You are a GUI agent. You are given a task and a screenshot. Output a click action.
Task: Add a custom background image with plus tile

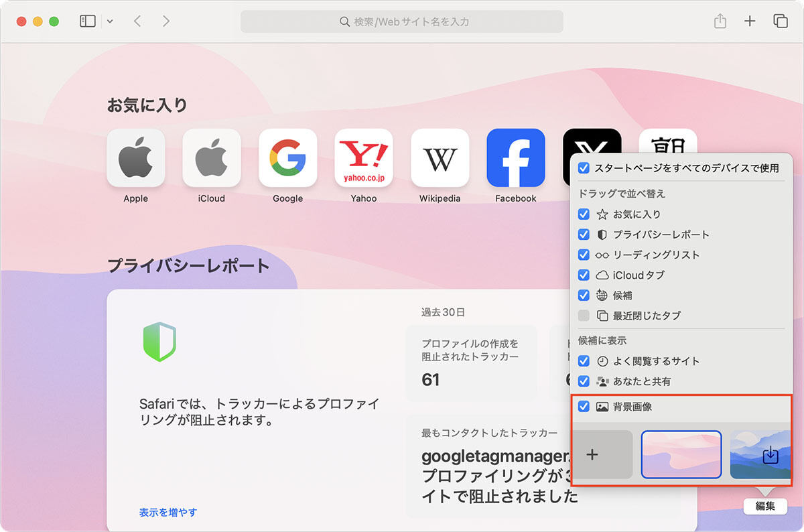pyautogui.click(x=602, y=454)
